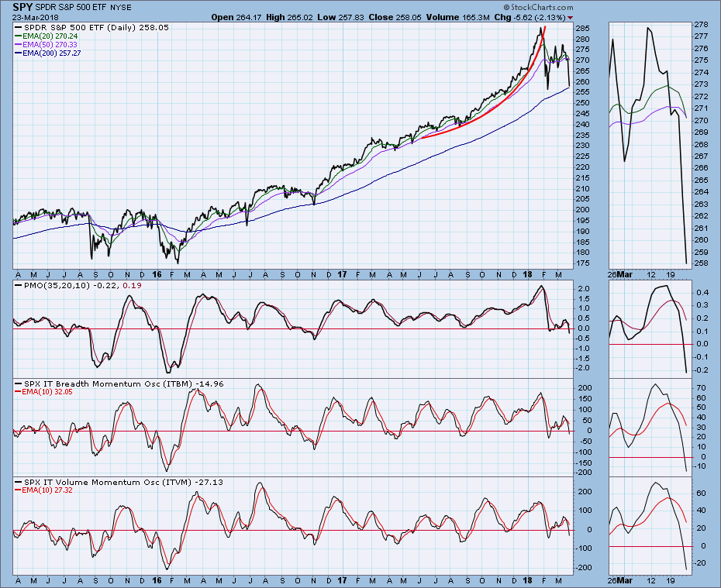Viewport: 721px width, 588px height.
Task: Click the SPX IT Breadth Momentum Osc label
Action: point(119,383)
